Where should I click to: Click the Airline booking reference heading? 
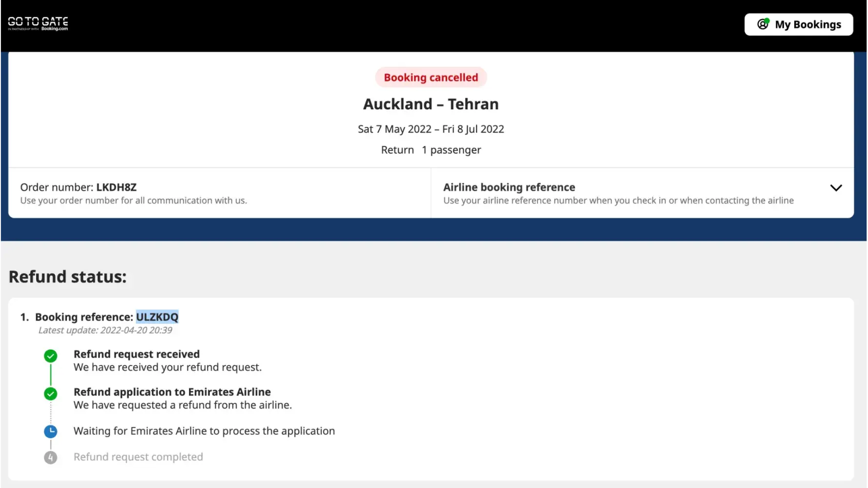[509, 187]
